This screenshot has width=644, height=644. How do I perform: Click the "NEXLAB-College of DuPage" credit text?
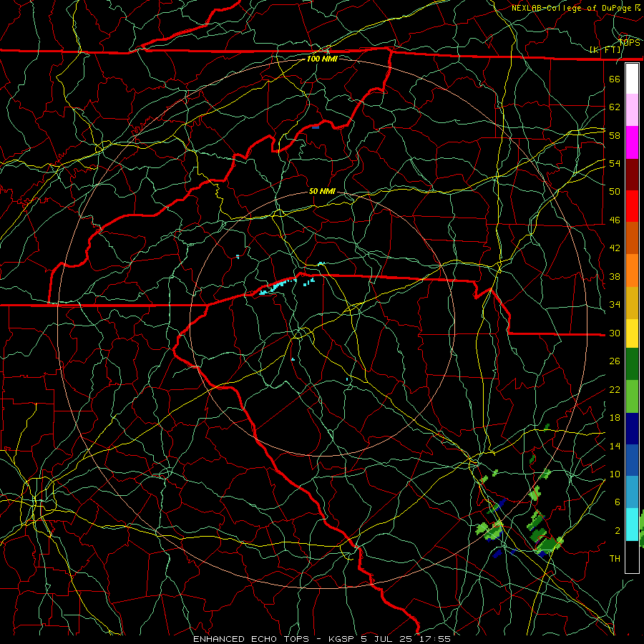tap(571, 8)
